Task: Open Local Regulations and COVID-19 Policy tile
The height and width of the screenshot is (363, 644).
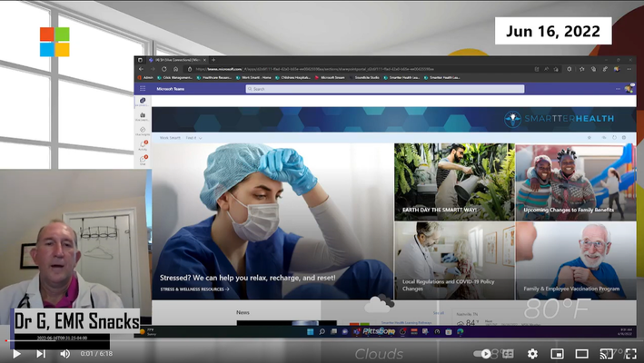Action: coord(454,260)
